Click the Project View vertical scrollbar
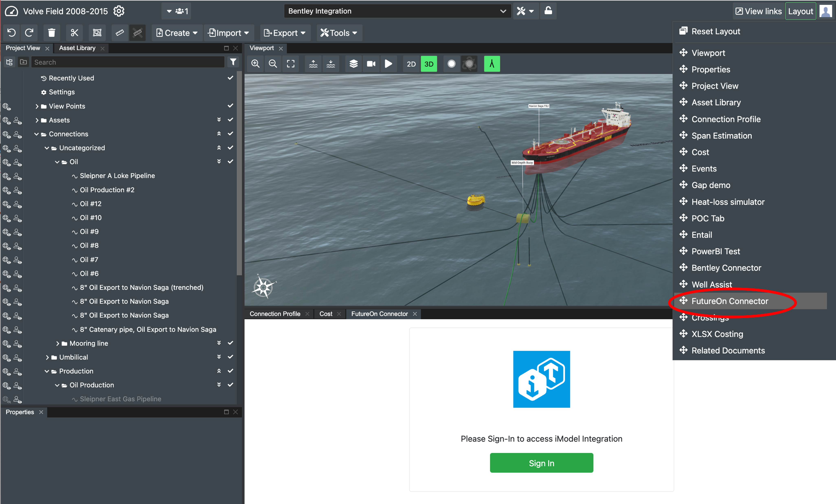The height and width of the screenshot is (504, 836). pyautogui.click(x=239, y=173)
